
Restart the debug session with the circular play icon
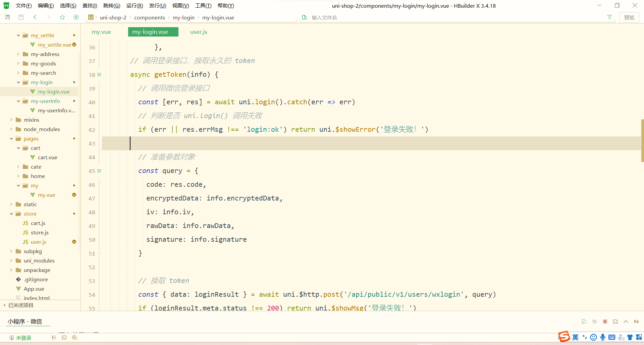click(595, 321)
